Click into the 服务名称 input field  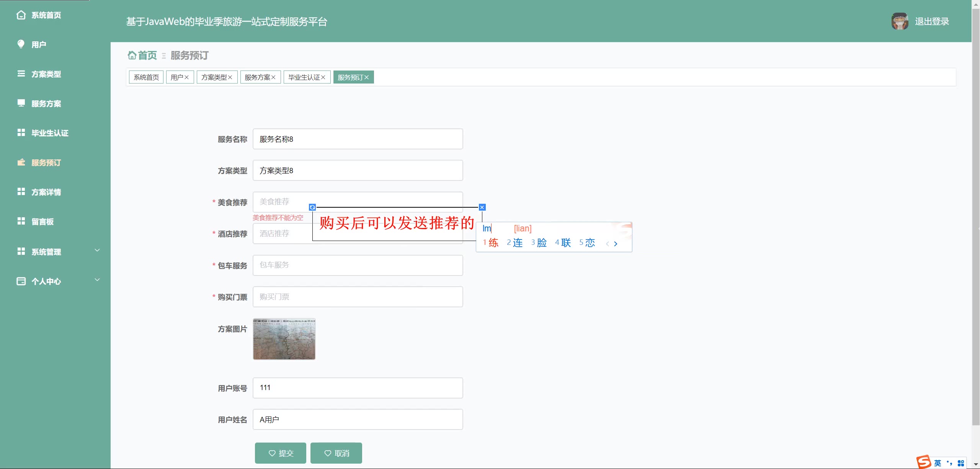(x=358, y=139)
